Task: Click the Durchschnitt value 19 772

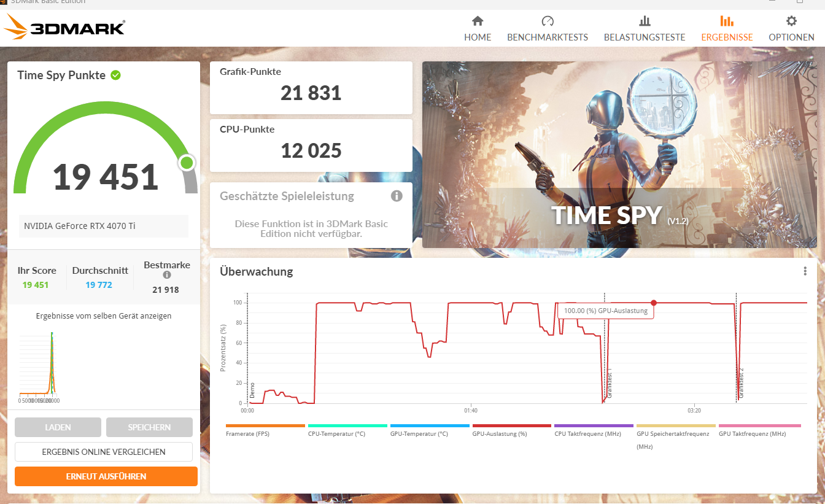Action: pyautogui.click(x=99, y=285)
